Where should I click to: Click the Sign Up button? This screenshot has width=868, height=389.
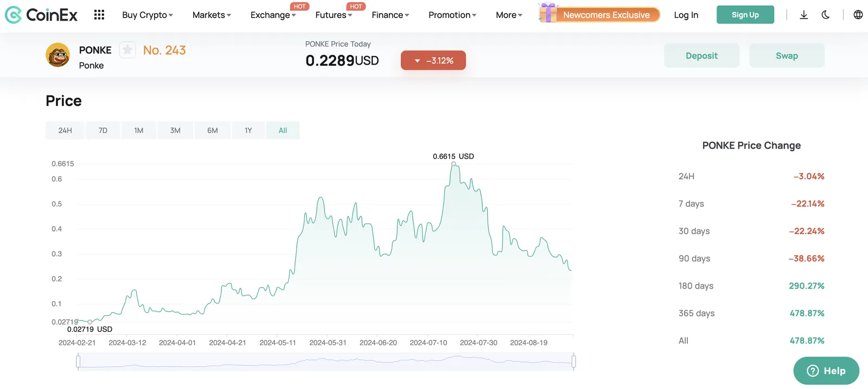[x=745, y=15]
